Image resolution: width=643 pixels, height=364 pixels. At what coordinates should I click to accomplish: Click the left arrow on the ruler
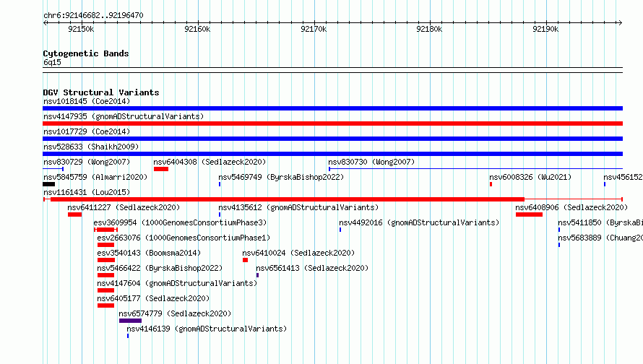tap(46, 22)
